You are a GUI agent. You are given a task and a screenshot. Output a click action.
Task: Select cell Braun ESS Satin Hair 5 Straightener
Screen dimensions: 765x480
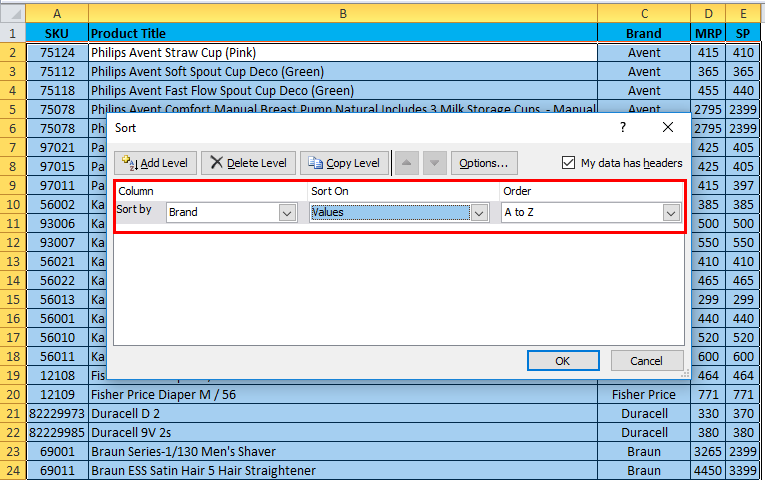point(343,471)
